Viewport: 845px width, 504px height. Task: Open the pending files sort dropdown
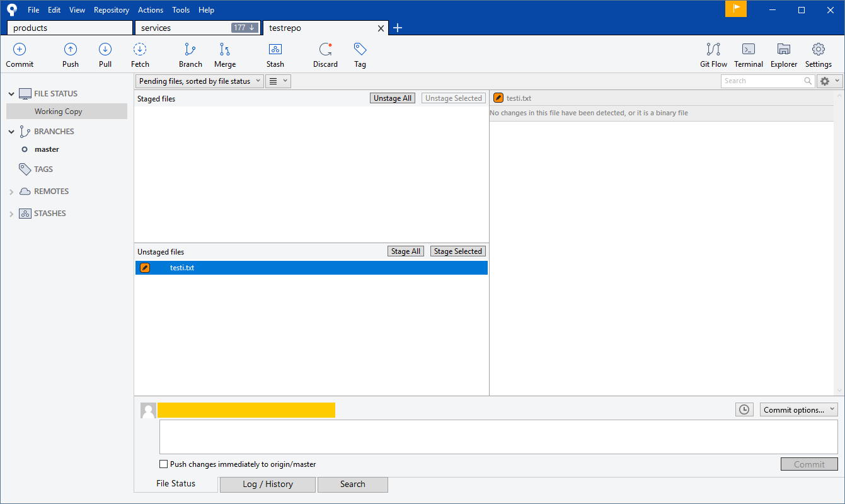199,81
